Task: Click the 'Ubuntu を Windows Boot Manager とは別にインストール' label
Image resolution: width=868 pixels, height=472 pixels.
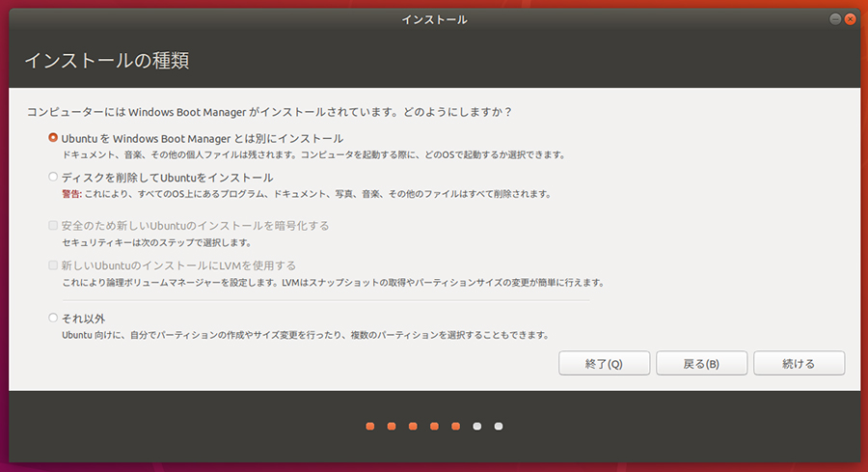Action: coord(203,138)
